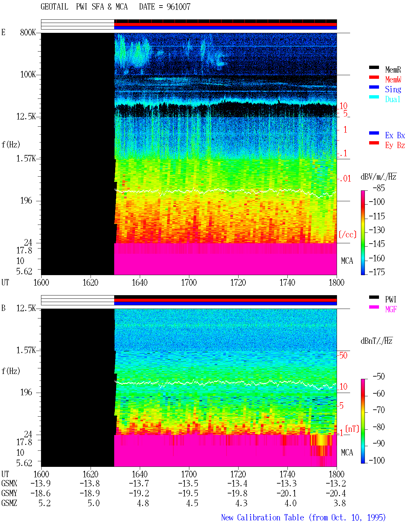Click the 1640 UT tick label under the E panel

tap(139, 282)
